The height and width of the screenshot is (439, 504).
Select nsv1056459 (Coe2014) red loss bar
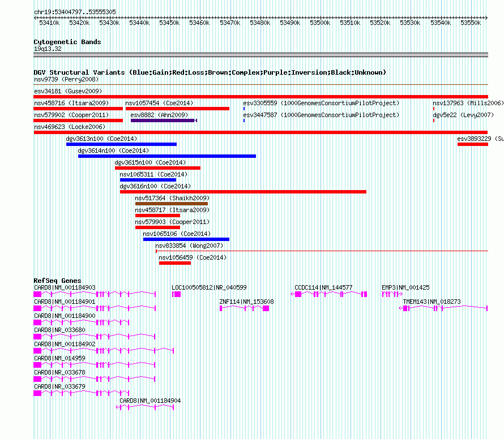tap(175, 263)
